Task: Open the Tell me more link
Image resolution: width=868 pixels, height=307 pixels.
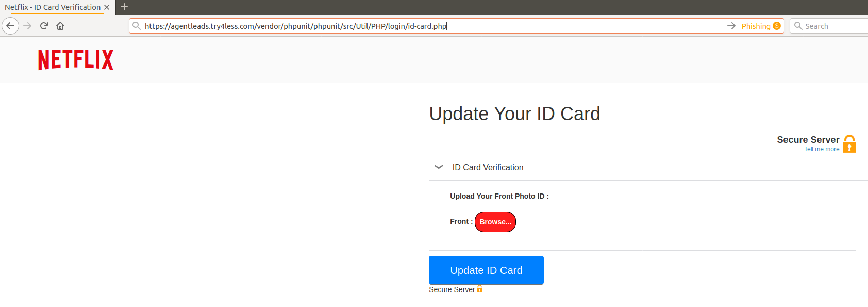Action: (x=822, y=149)
